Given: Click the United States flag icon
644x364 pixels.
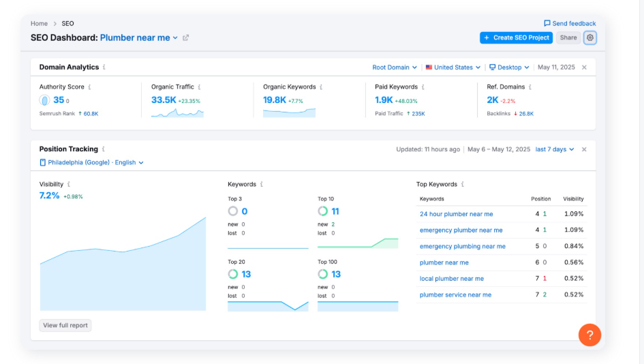Looking at the screenshot, I should tap(429, 67).
